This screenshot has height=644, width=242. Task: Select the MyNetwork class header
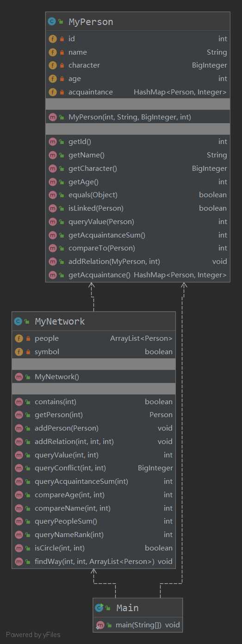tap(93, 321)
